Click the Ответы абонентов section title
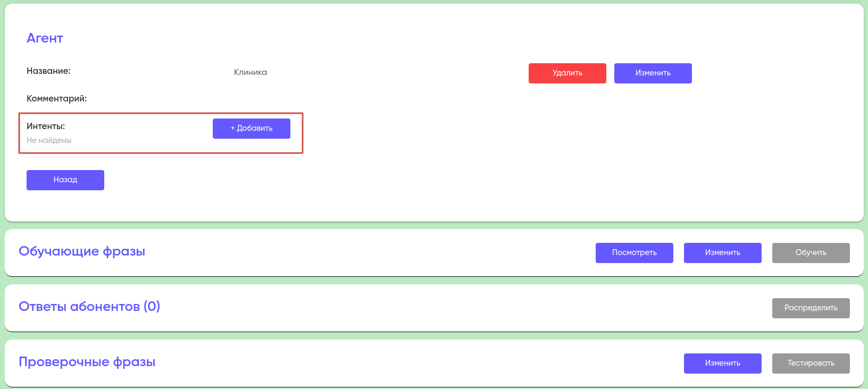 79,307
